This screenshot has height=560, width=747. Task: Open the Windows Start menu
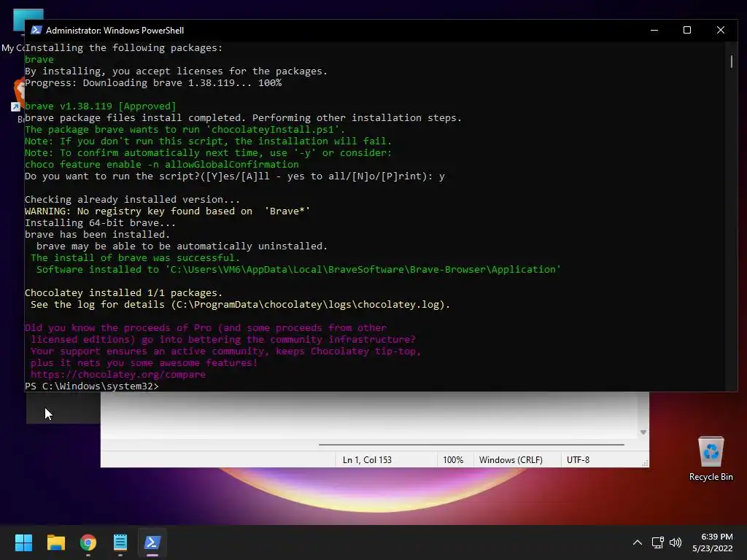[23, 542]
